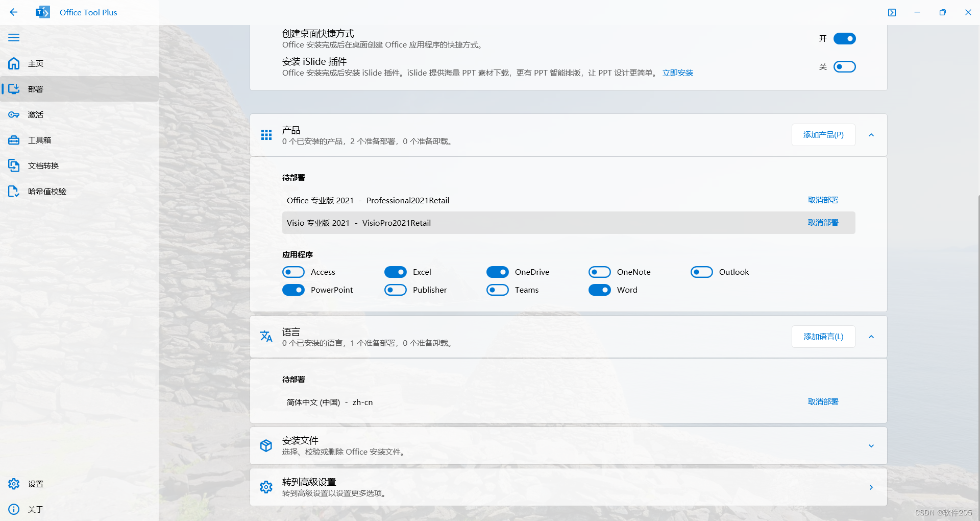Open the 激活 navigation item
Viewport: 980px width, 521px height.
79,114
